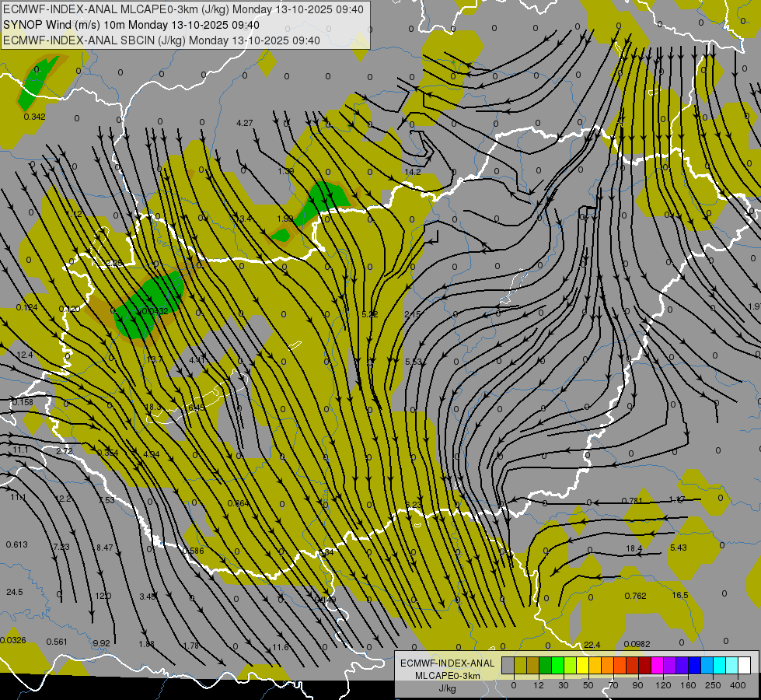Click the map value 24.5

[x=15, y=592]
